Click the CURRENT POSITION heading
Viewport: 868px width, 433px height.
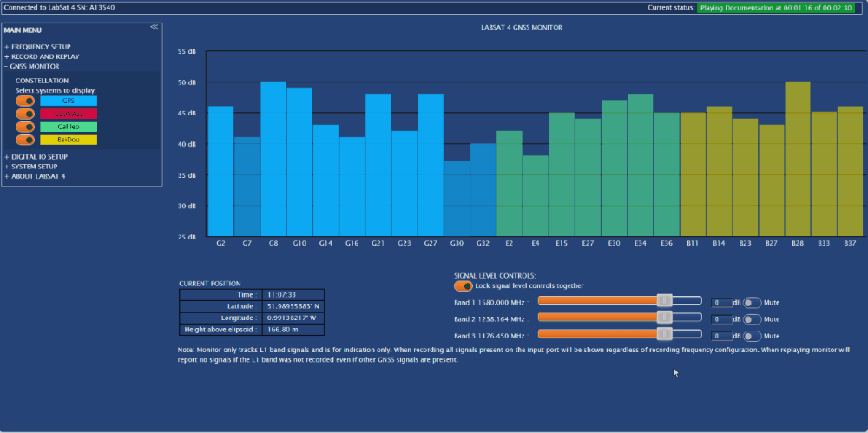pyautogui.click(x=210, y=284)
